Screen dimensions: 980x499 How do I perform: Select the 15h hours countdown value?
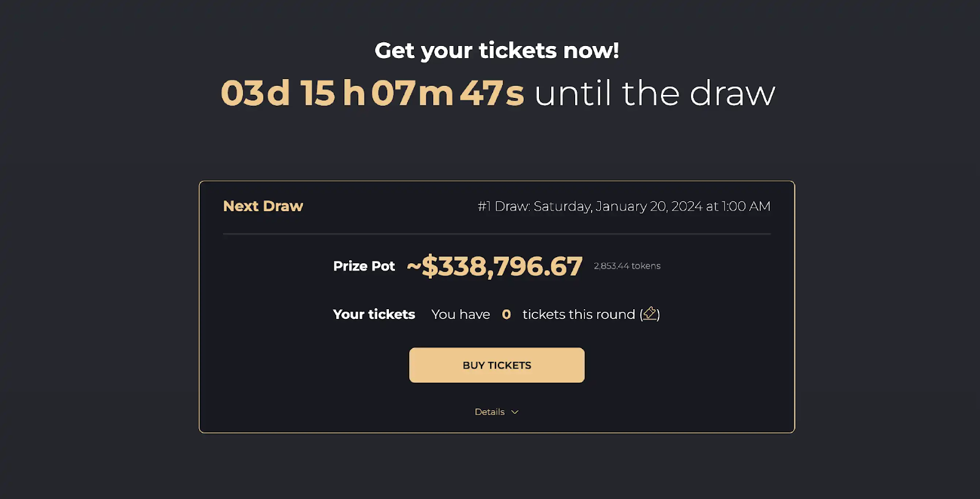click(333, 94)
